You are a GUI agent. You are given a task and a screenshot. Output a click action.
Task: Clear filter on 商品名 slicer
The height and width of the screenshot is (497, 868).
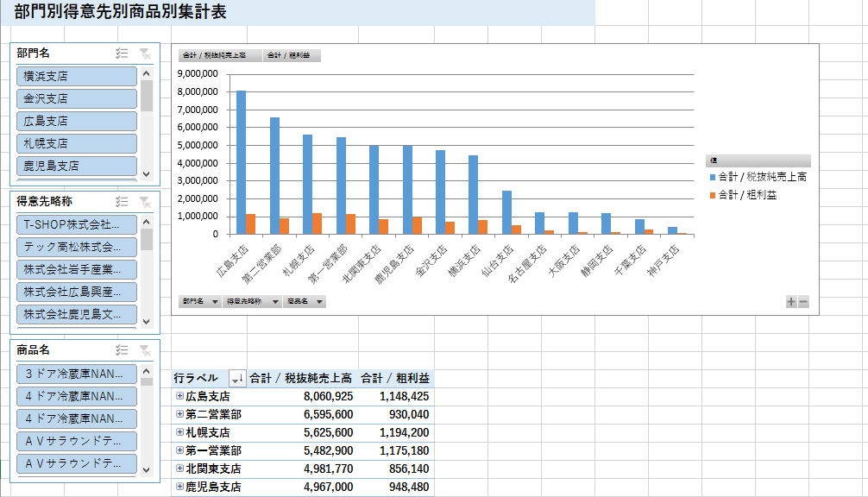145,349
